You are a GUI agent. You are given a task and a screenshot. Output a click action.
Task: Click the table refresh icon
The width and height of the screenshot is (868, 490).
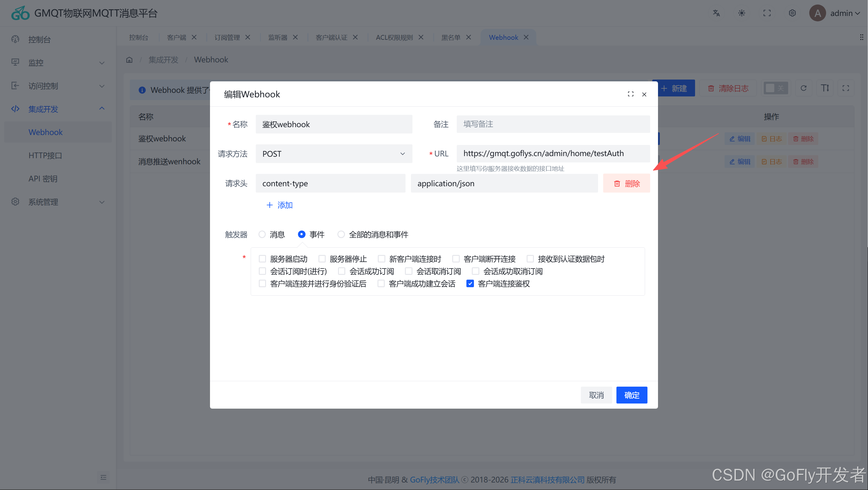[804, 88]
